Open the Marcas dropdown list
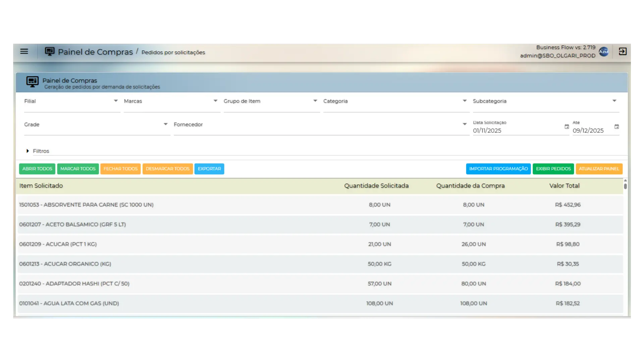The height and width of the screenshot is (362, 644). point(215,101)
